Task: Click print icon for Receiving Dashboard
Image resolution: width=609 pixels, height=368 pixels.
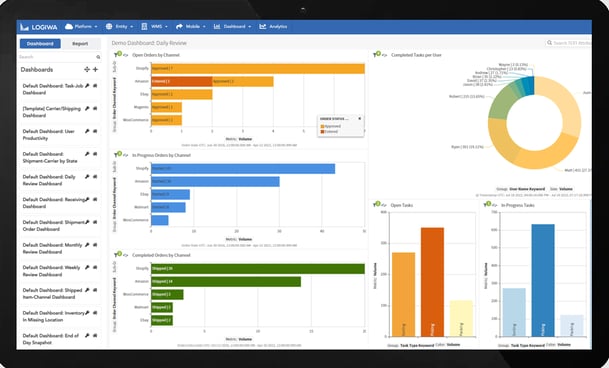Action: [95, 199]
